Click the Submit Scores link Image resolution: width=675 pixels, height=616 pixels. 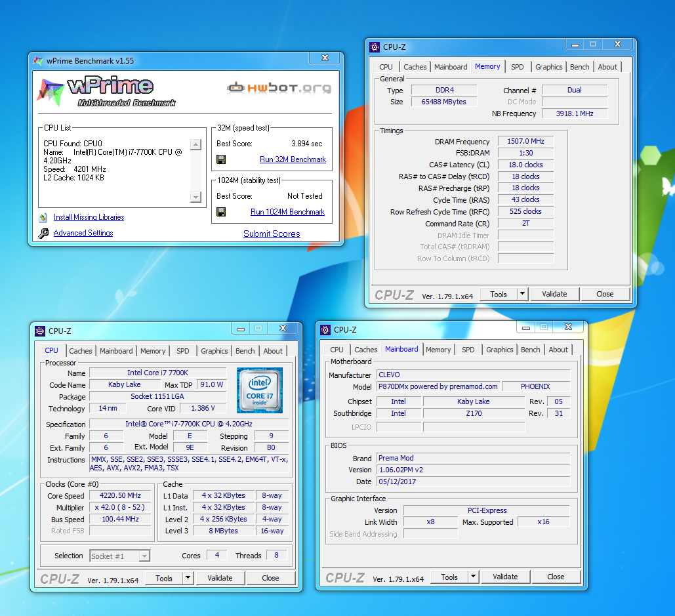click(x=272, y=234)
